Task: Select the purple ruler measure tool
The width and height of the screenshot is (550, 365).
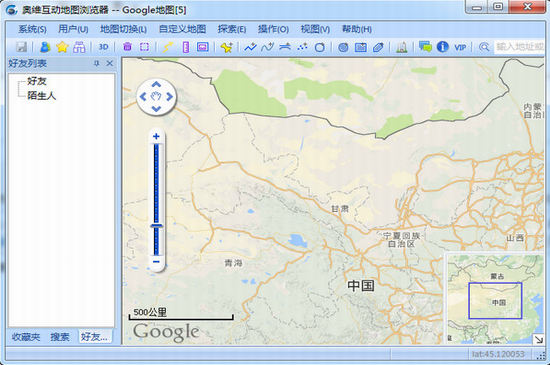Action: [186, 47]
